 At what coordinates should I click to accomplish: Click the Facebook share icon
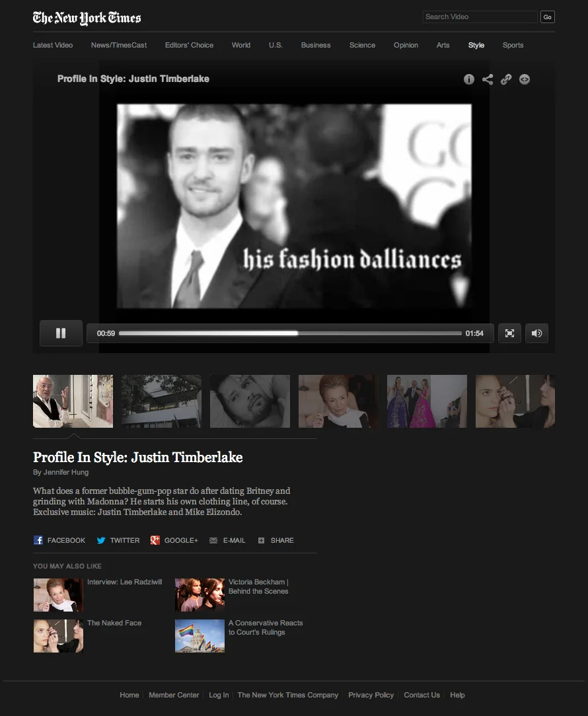[38, 540]
